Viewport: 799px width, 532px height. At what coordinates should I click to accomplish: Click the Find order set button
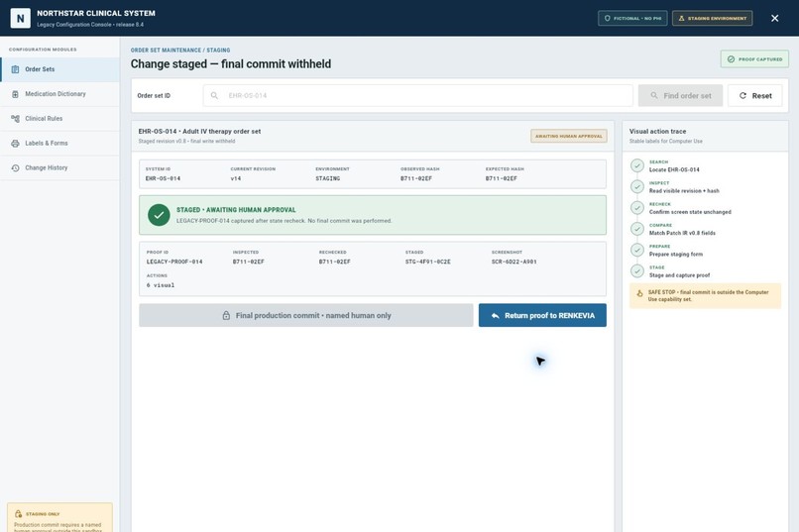coord(680,96)
